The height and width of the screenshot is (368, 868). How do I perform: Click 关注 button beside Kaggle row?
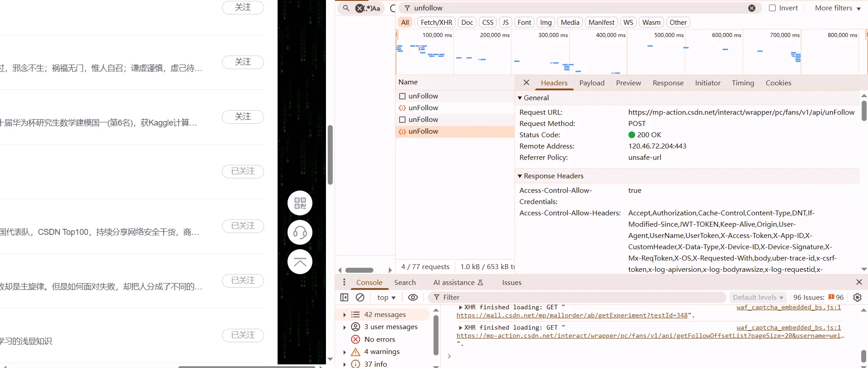pos(243,116)
